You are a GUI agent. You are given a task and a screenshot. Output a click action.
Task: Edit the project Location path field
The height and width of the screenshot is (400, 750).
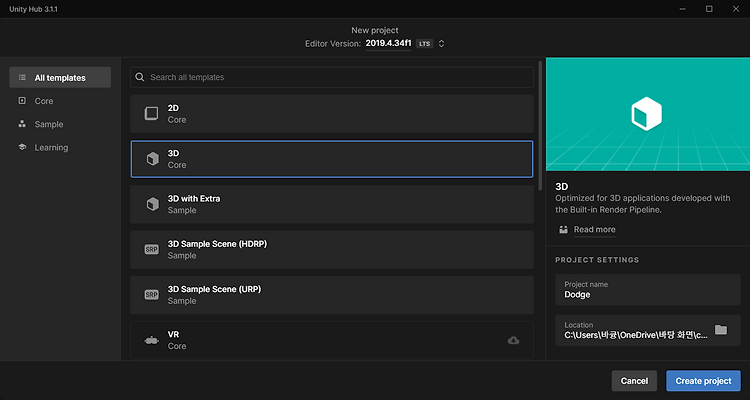648,330
